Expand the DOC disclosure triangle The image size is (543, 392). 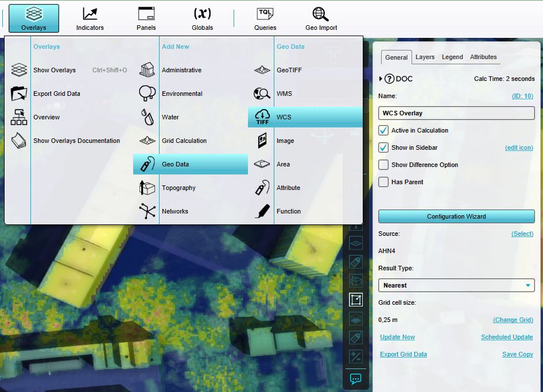click(x=381, y=79)
